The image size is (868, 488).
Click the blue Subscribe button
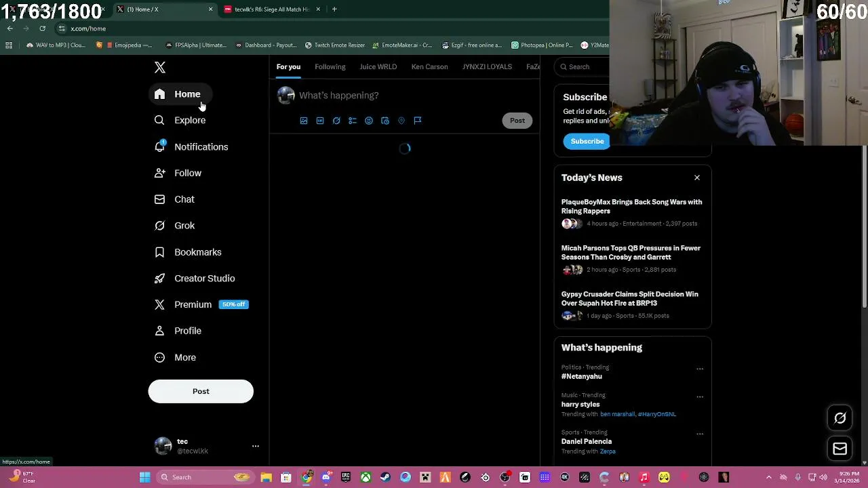click(x=587, y=141)
